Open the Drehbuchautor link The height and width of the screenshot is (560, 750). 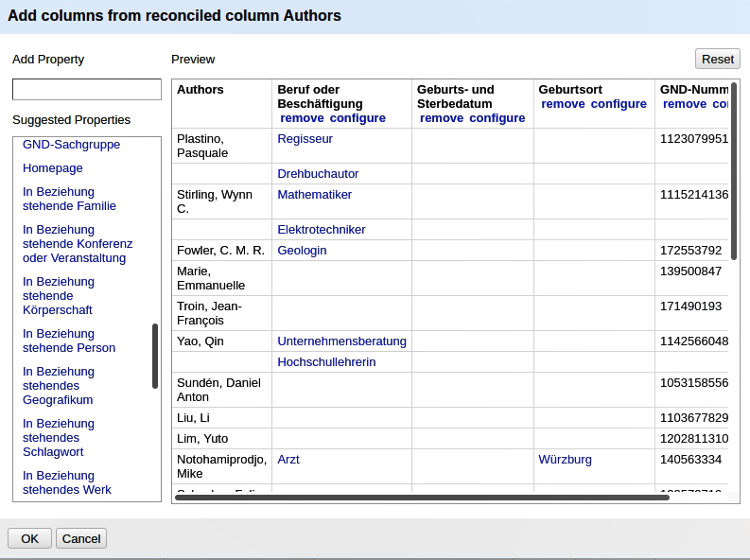[318, 174]
